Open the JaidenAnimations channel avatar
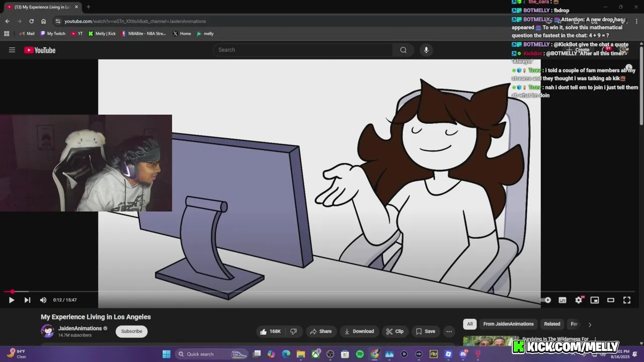This screenshot has height=362, width=644. point(48,331)
